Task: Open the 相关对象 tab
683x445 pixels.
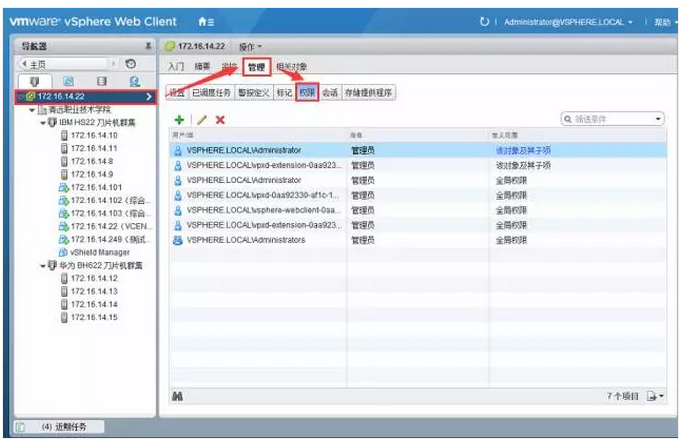Action: pos(291,67)
